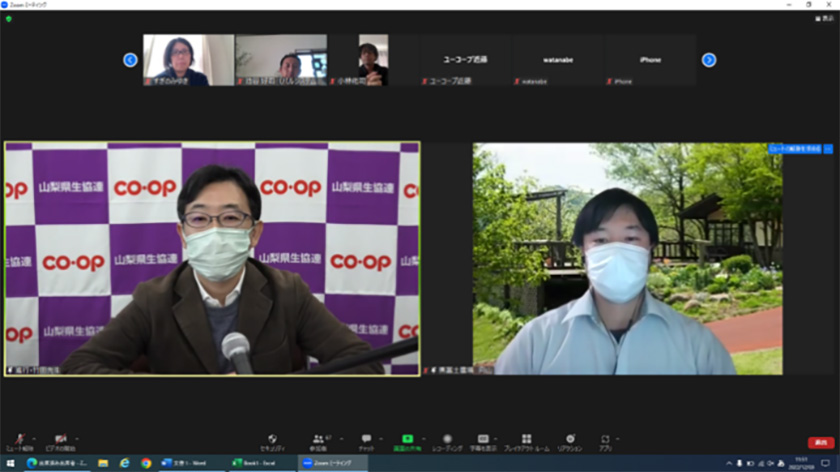The image size is (840, 472).
Task: Show hidden system tray icons
Action: (729, 463)
